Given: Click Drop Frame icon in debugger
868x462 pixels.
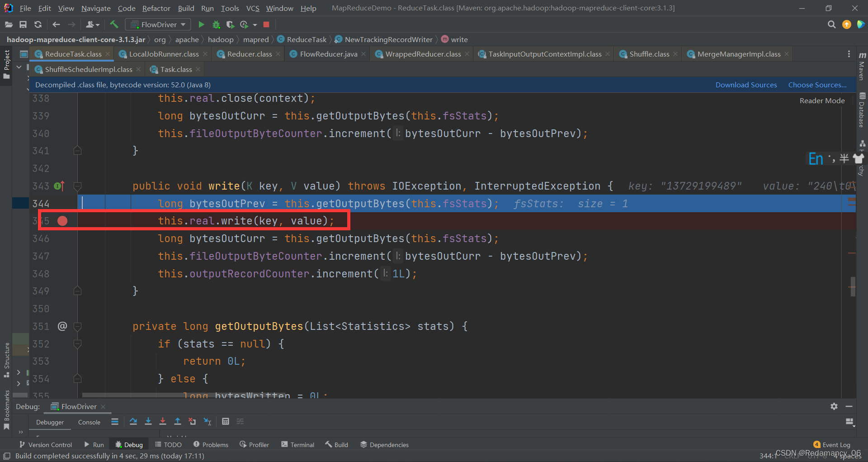Looking at the screenshot, I should (192, 421).
